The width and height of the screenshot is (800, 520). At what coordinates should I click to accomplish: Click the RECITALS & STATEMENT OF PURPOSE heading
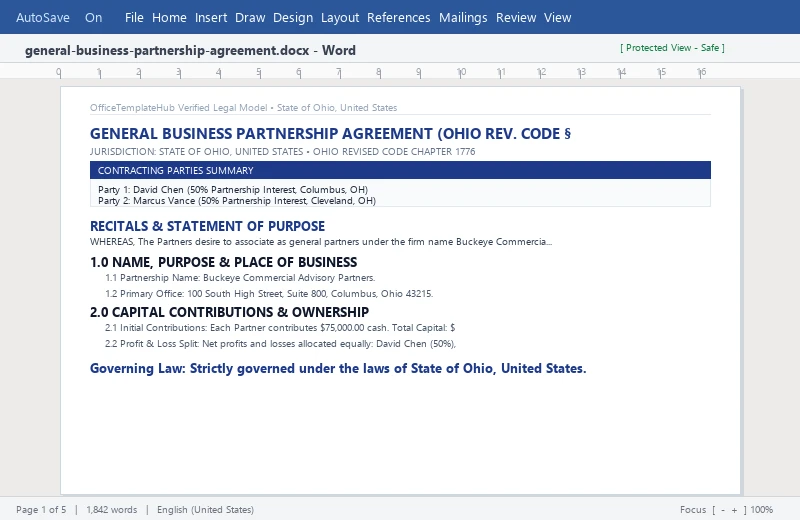pyautogui.click(x=207, y=226)
